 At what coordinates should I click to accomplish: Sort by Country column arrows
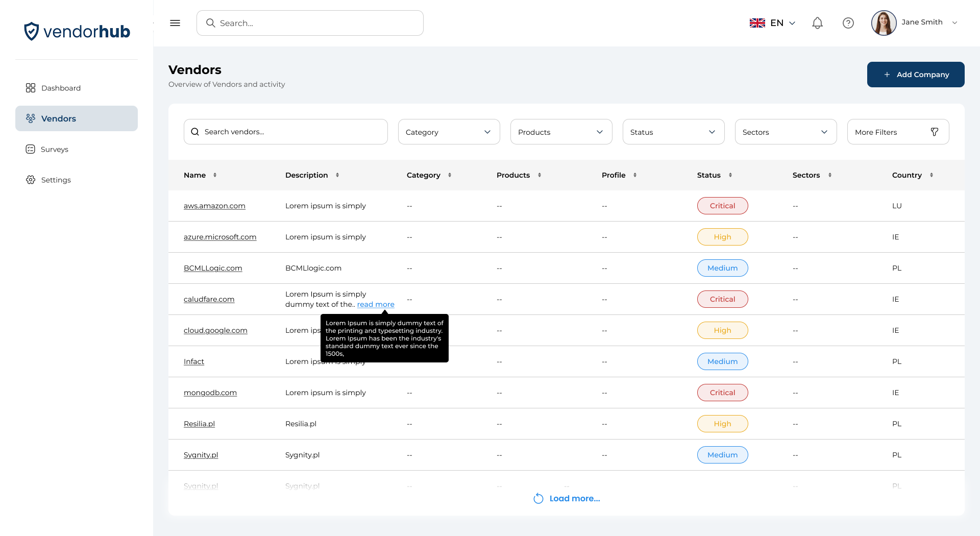pyautogui.click(x=932, y=175)
